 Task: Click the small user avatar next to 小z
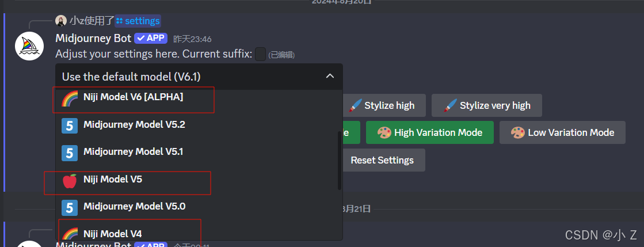point(61,21)
